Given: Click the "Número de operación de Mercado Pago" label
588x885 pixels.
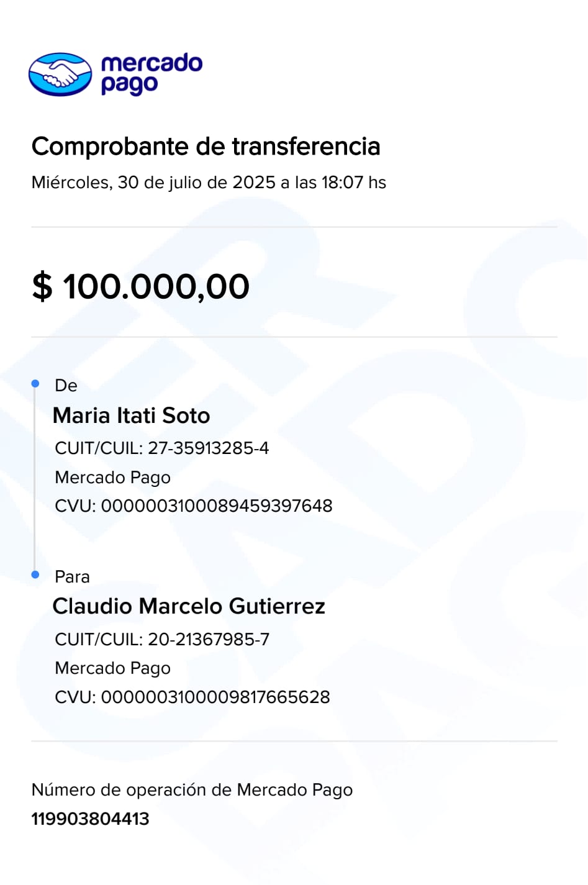Looking at the screenshot, I should click(192, 790).
